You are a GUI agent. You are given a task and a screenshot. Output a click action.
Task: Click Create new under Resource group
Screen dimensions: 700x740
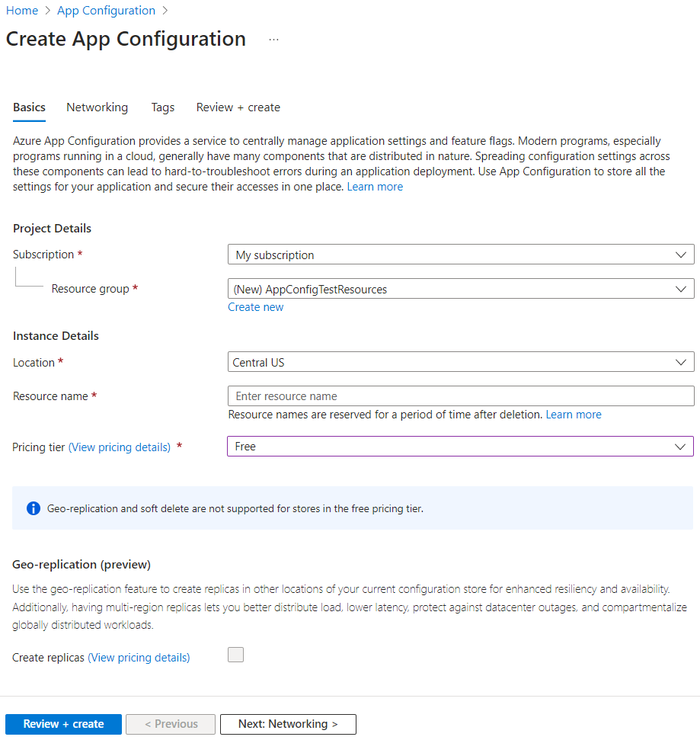[x=255, y=306]
